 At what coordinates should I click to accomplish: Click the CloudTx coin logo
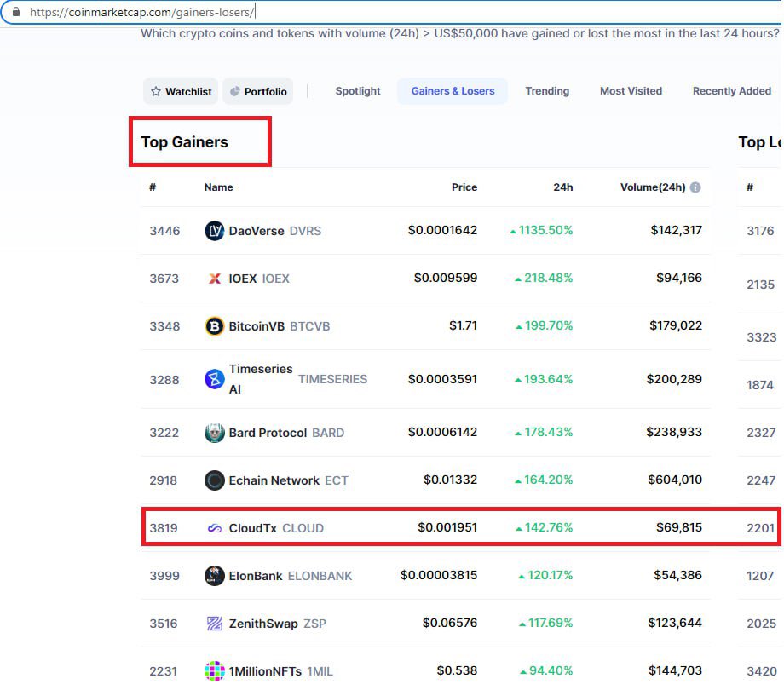[215, 528]
